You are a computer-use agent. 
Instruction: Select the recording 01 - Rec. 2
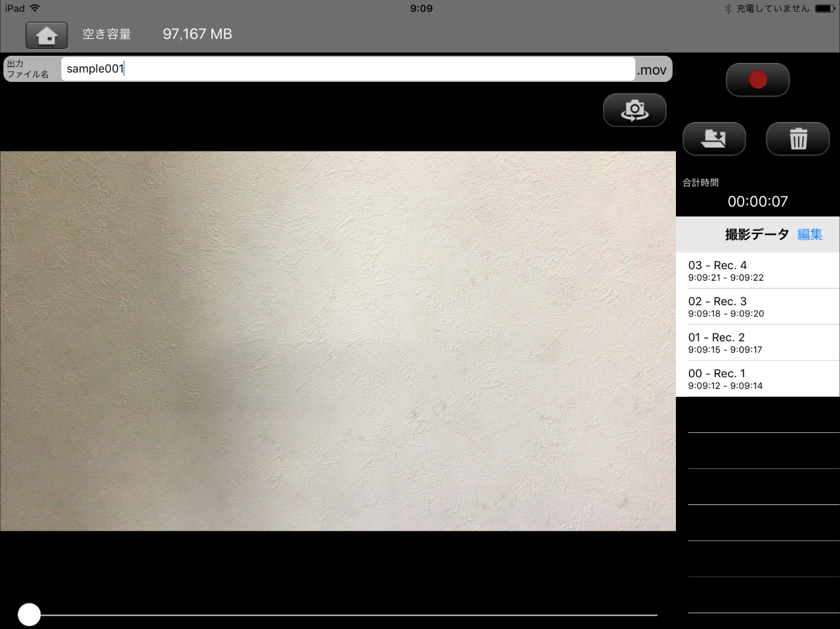(758, 342)
